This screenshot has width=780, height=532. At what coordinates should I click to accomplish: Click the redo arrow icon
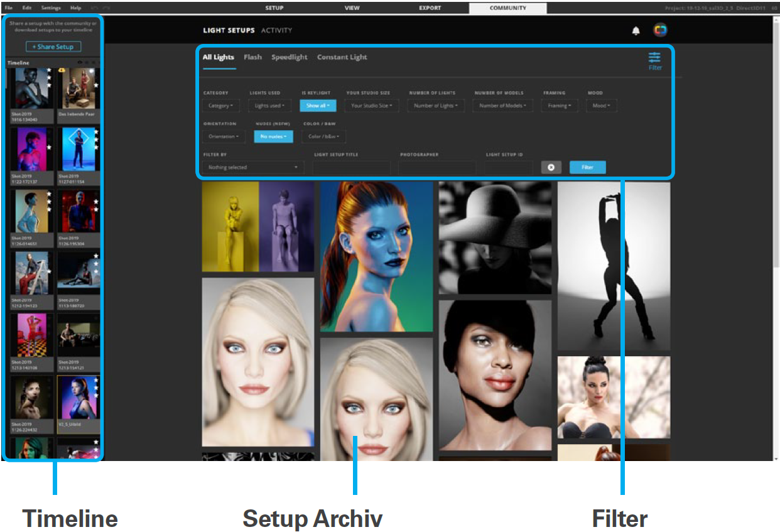point(107,8)
